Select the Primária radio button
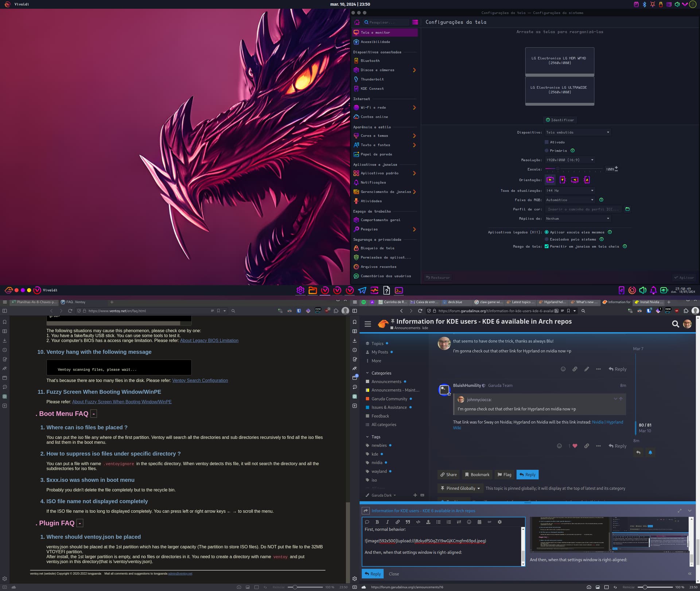The width and height of the screenshot is (700, 591). [x=547, y=150]
